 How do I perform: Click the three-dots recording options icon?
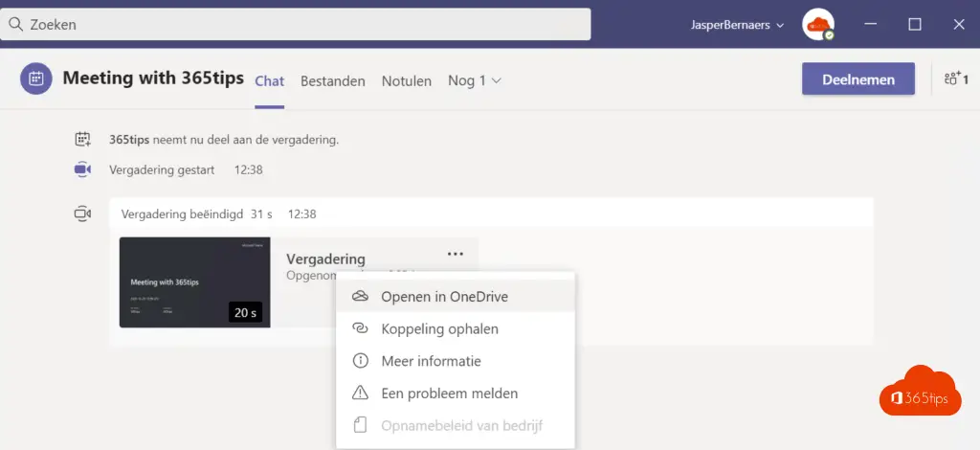[456, 254]
